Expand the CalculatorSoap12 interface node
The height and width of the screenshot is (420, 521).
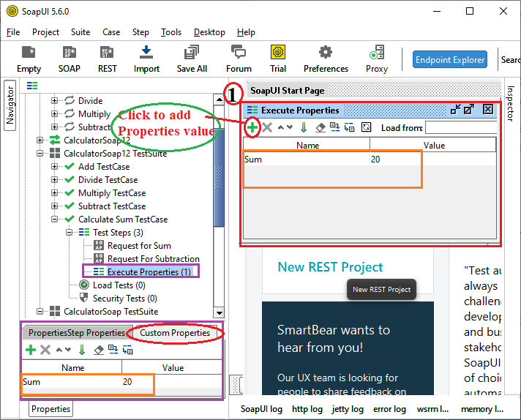(x=40, y=140)
